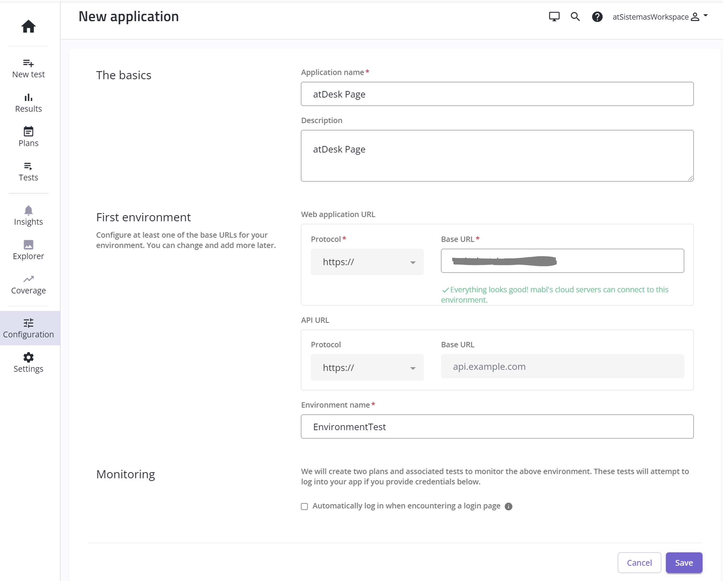Open Explorer image icon

pos(28,245)
